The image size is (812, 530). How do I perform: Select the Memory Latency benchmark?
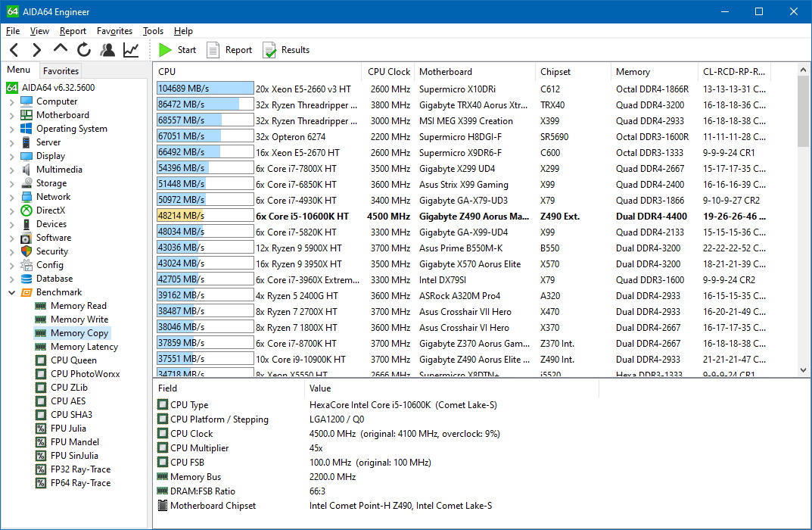pos(84,347)
